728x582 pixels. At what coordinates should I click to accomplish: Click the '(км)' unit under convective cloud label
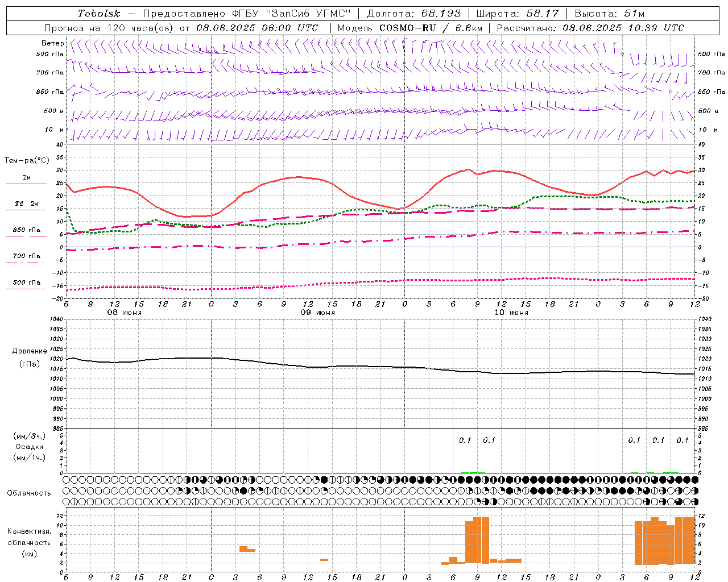pyautogui.click(x=29, y=554)
